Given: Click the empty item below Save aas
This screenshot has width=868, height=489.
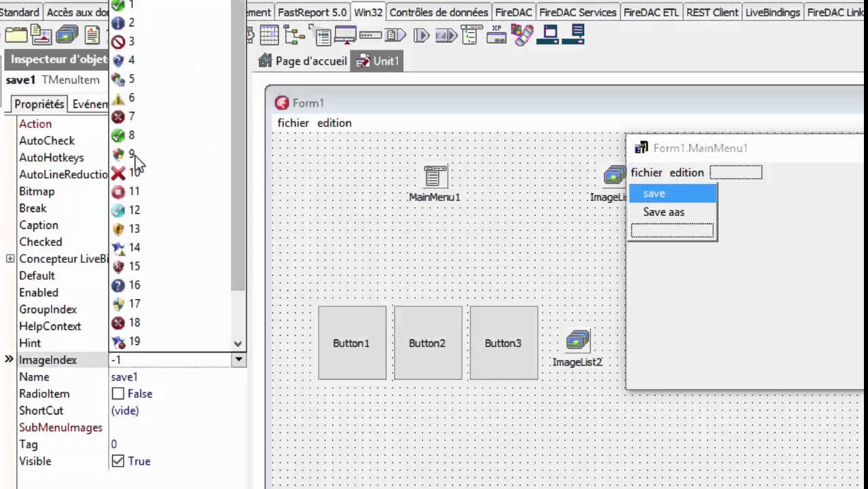Looking at the screenshot, I should 672,231.
